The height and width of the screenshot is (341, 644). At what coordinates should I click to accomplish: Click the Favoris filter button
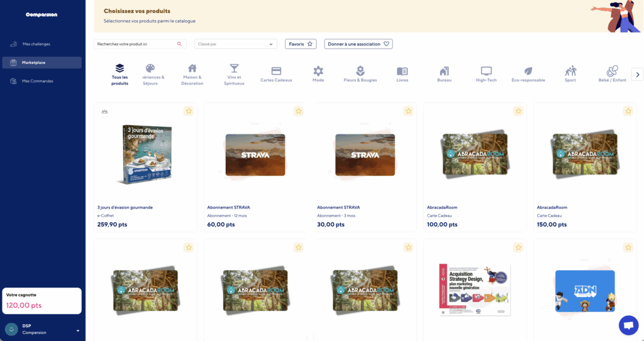tap(301, 44)
